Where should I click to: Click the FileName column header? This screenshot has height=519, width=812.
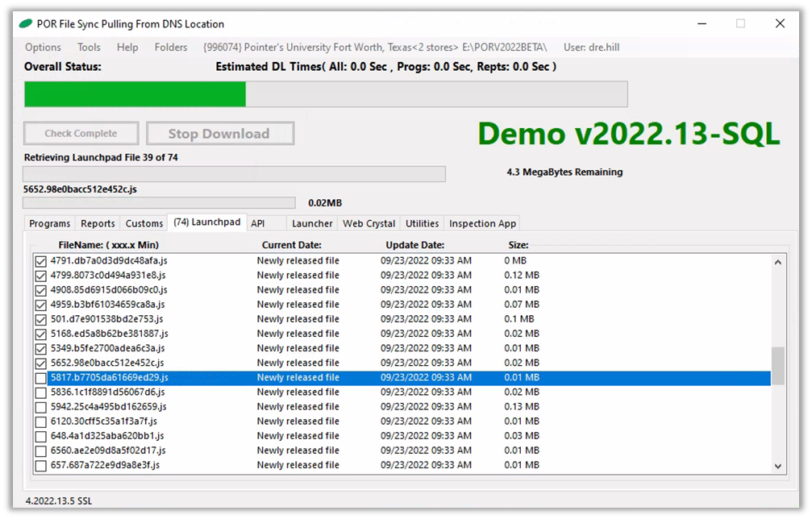coord(108,245)
